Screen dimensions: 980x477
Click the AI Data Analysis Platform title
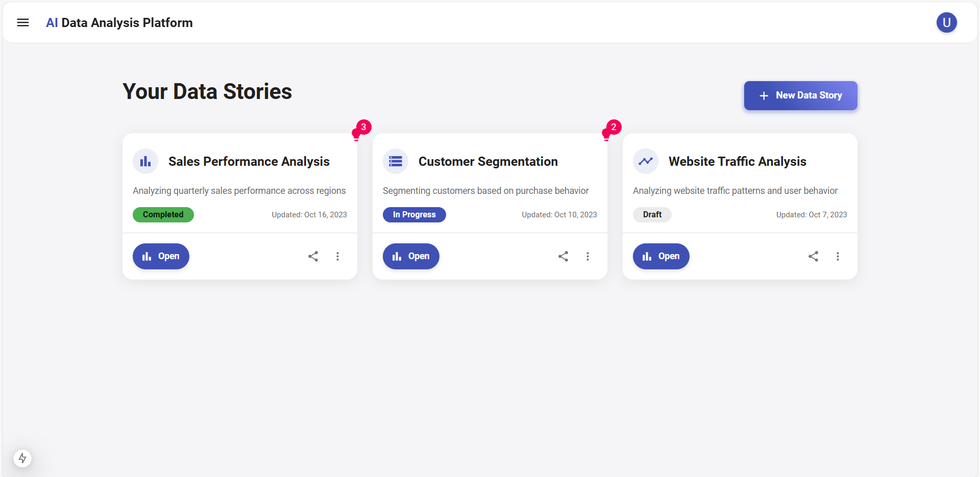point(119,23)
